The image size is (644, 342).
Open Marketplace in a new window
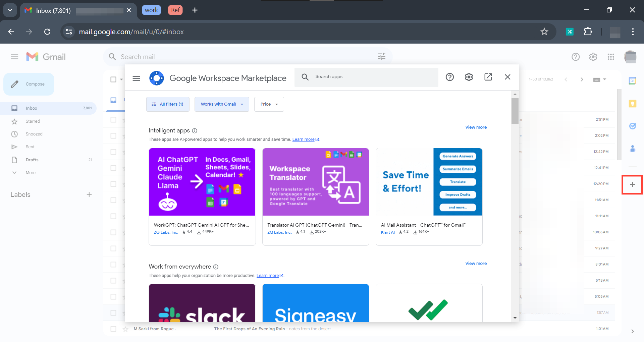(x=488, y=77)
